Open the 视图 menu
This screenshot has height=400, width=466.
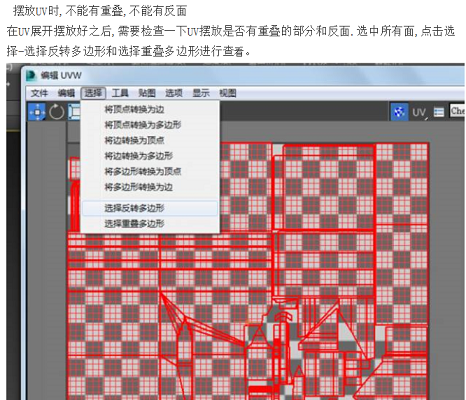(228, 93)
